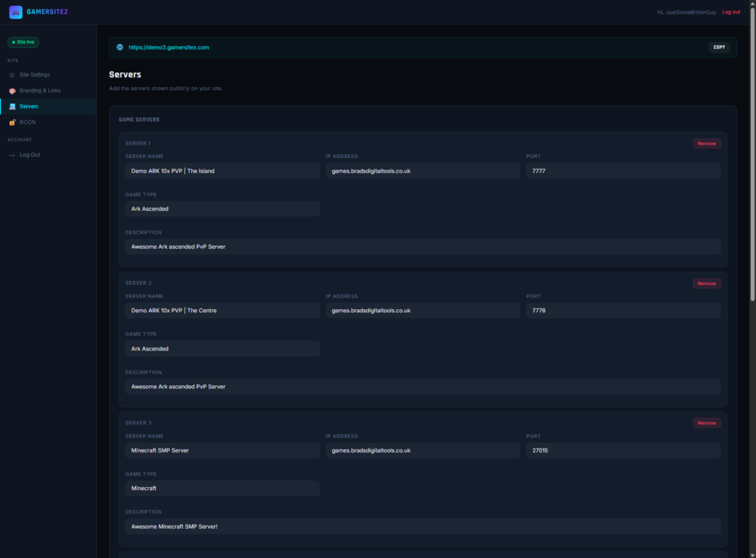Image resolution: width=756 pixels, height=558 pixels.
Task: Click the Servers computer icon in sidebar
Action: 12,106
